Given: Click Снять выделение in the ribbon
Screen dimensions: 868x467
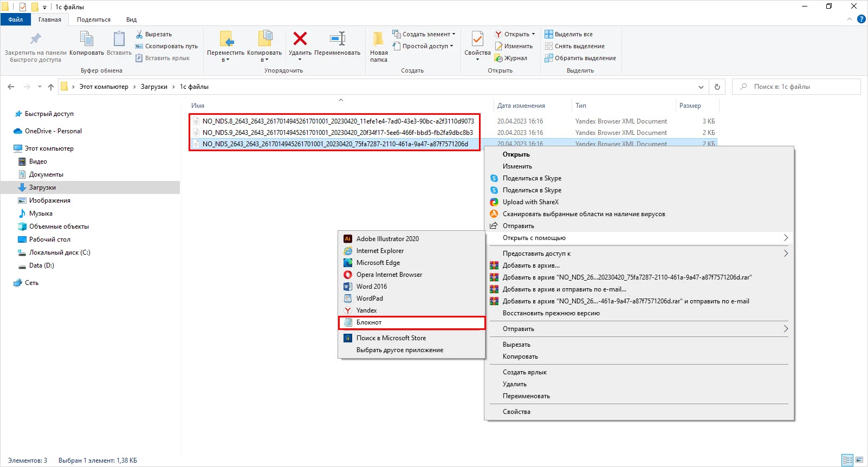Looking at the screenshot, I should (575, 46).
